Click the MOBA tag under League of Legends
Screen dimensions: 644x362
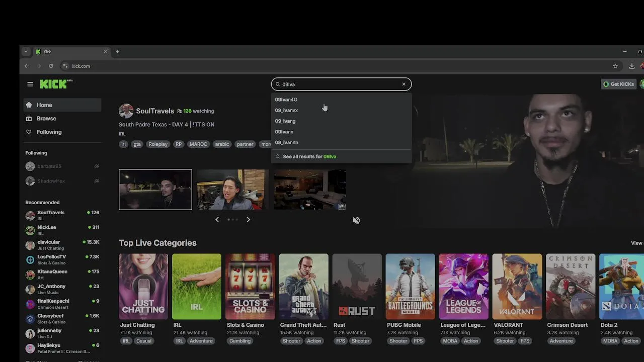pos(450,341)
